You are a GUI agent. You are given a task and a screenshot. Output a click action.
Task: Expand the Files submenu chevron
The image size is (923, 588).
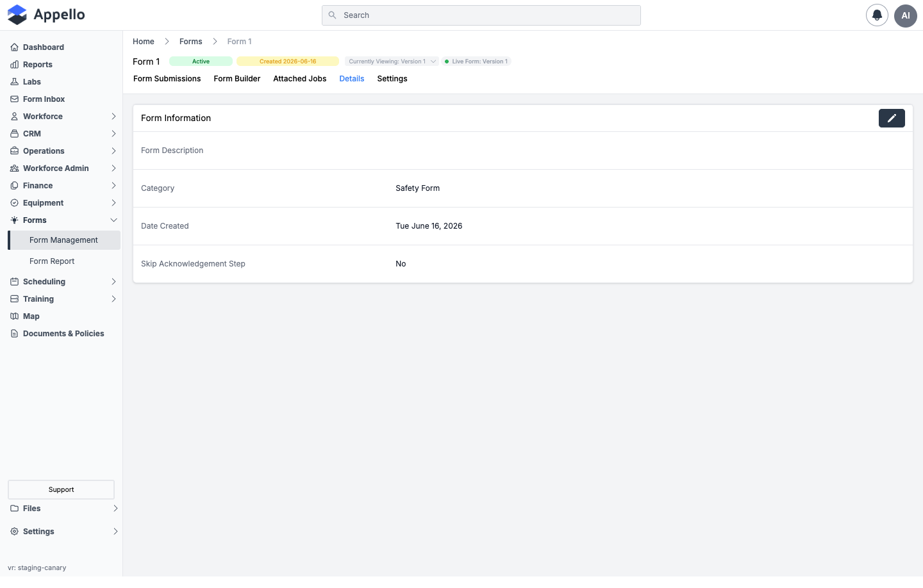115,509
